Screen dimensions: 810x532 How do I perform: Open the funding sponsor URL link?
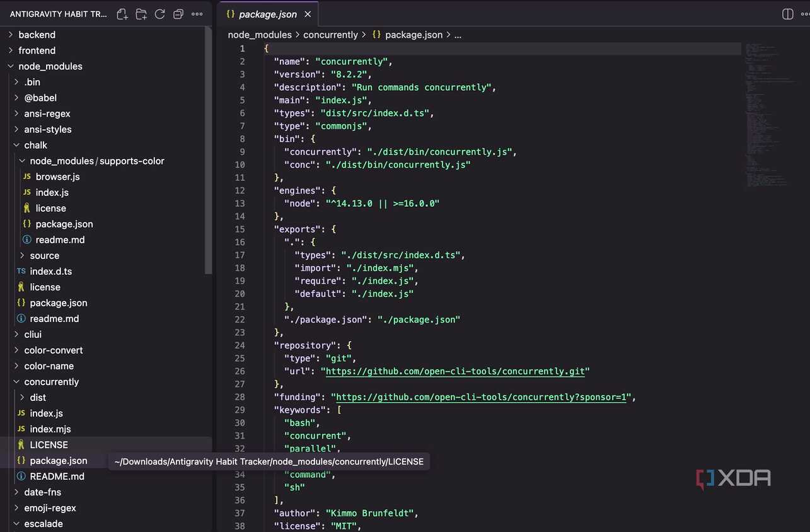coord(482,397)
